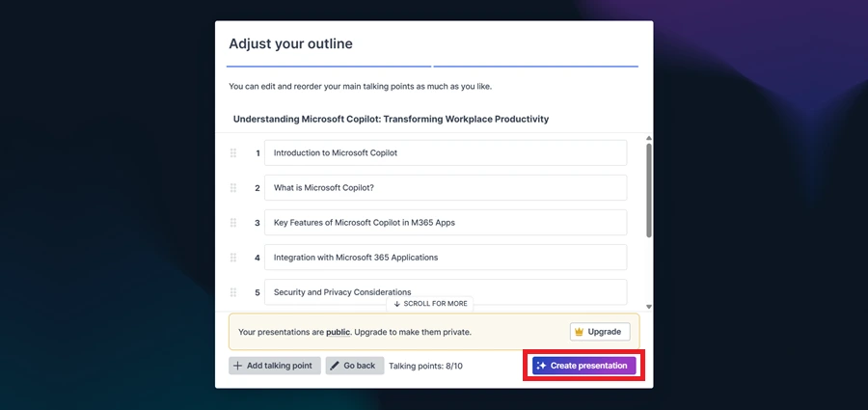Click the scroll down arrow of outline list
The width and height of the screenshot is (868, 410).
[649, 307]
